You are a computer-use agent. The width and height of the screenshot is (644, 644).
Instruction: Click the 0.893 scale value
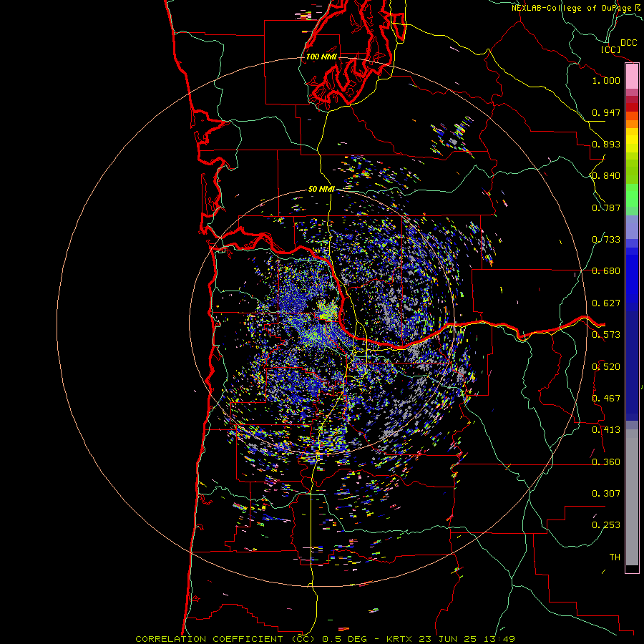click(x=606, y=144)
